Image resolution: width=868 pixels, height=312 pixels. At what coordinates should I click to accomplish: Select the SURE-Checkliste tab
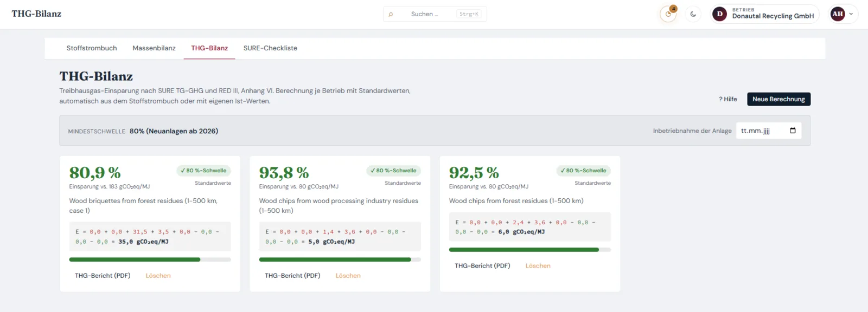tap(270, 48)
